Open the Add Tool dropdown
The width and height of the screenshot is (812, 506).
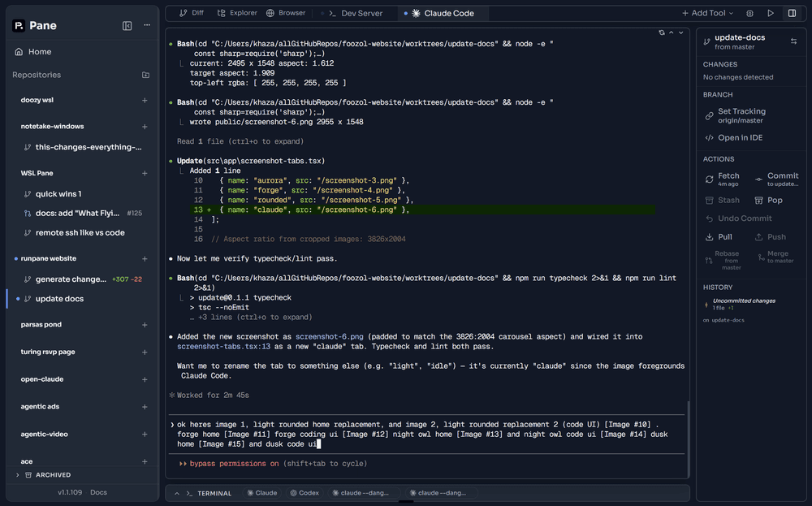(706, 12)
